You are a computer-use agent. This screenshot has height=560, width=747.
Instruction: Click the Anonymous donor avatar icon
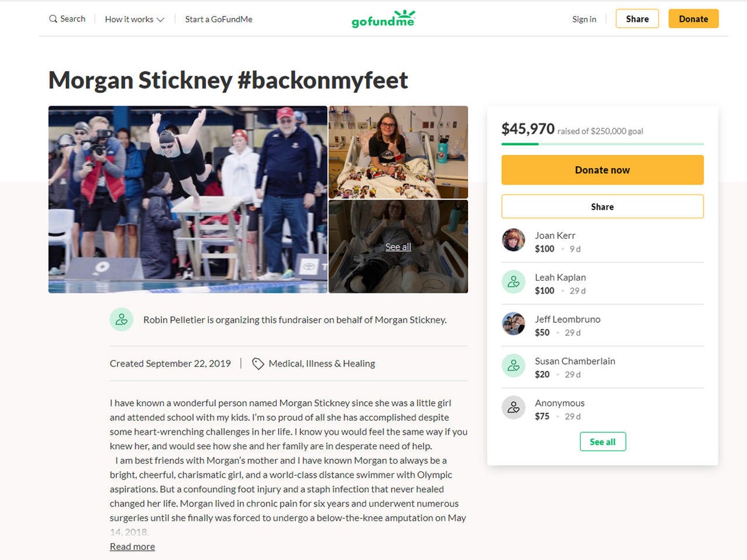[513, 407]
